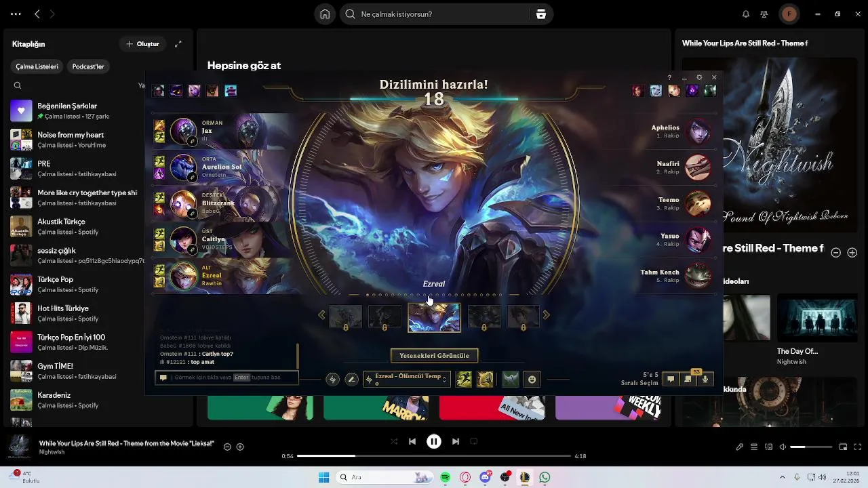Open Spotify browse icon beside search
The image size is (868, 488).
541,14
